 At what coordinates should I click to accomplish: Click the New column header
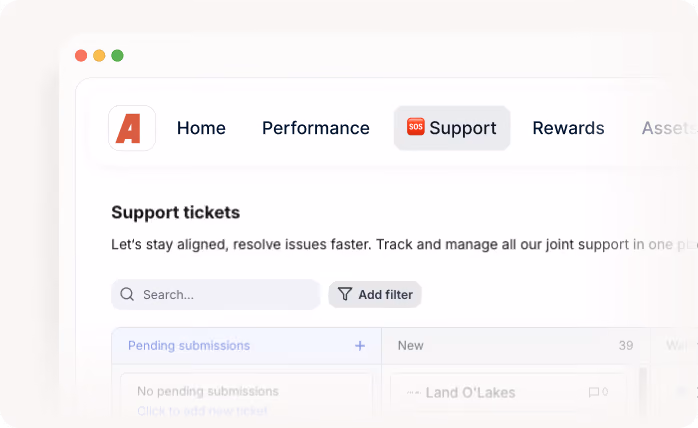pyautogui.click(x=515, y=346)
